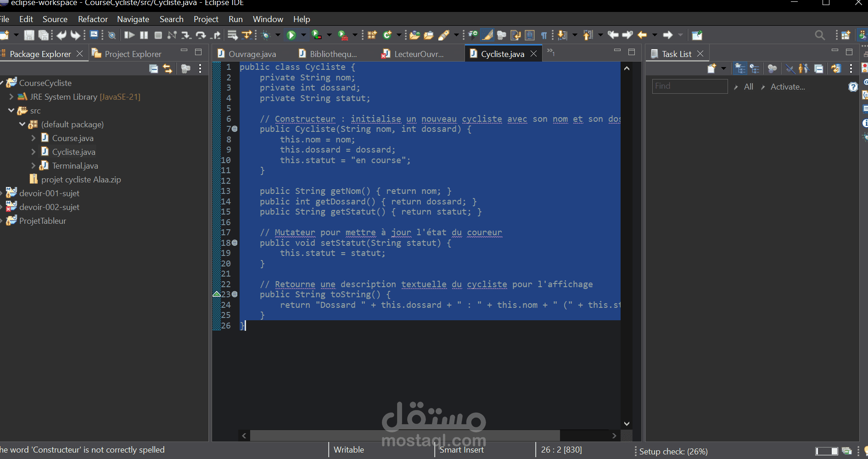The width and height of the screenshot is (868, 459).
Task: Click the Back navigation yellow arrow
Action: point(642,35)
